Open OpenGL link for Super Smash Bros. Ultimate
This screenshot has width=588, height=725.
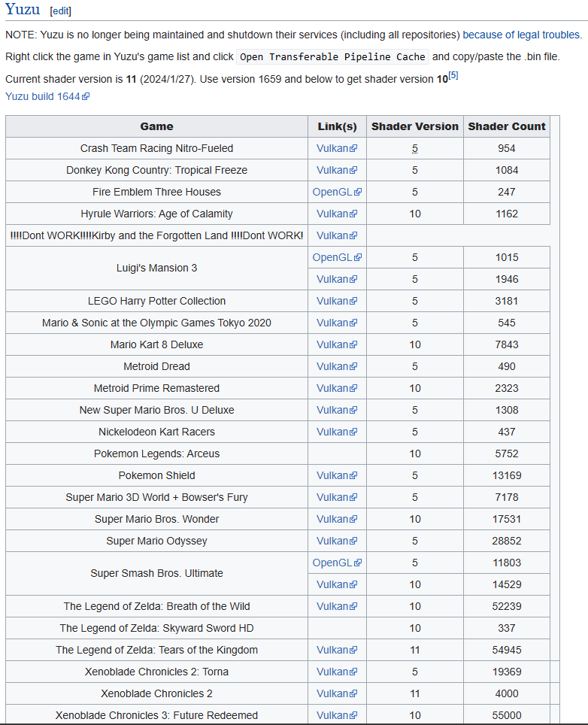pyautogui.click(x=337, y=563)
